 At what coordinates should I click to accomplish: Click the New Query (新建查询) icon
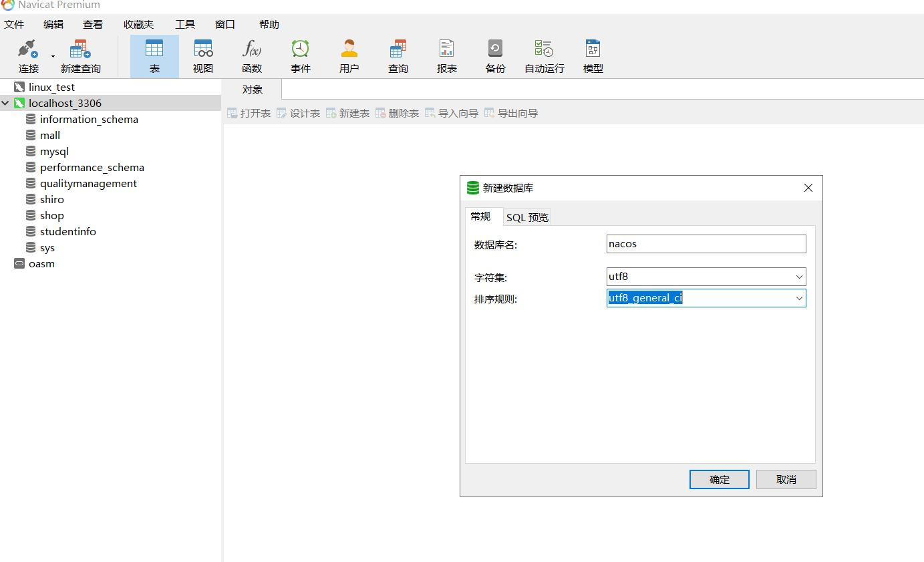pyautogui.click(x=80, y=56)
